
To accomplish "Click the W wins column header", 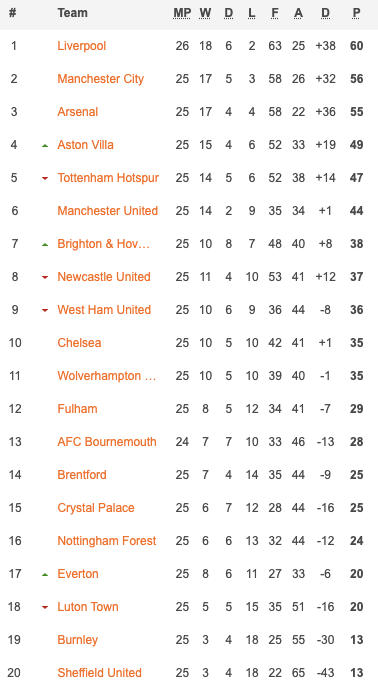I will (x=205, y=13).
